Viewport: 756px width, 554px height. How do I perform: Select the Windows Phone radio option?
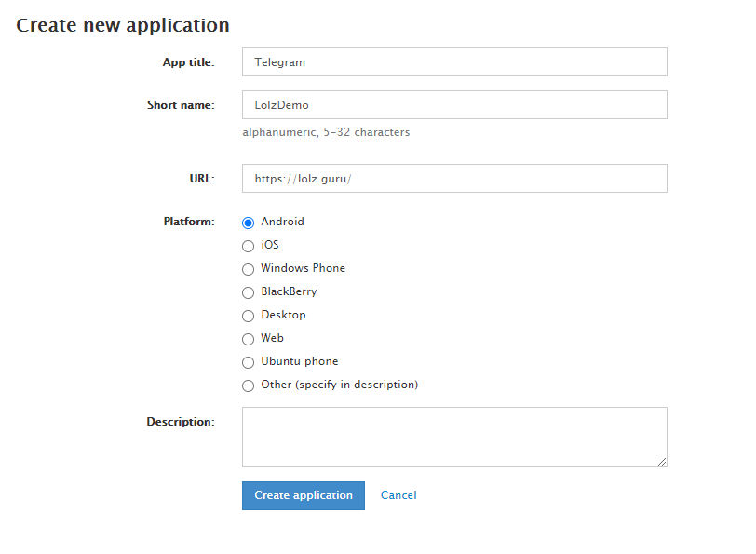click(248, 269)
